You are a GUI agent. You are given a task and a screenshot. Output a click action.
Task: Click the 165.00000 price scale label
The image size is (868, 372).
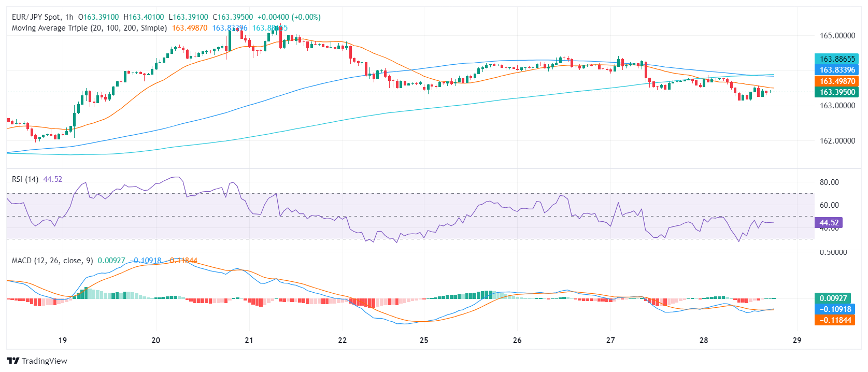(x=837, y=36)
